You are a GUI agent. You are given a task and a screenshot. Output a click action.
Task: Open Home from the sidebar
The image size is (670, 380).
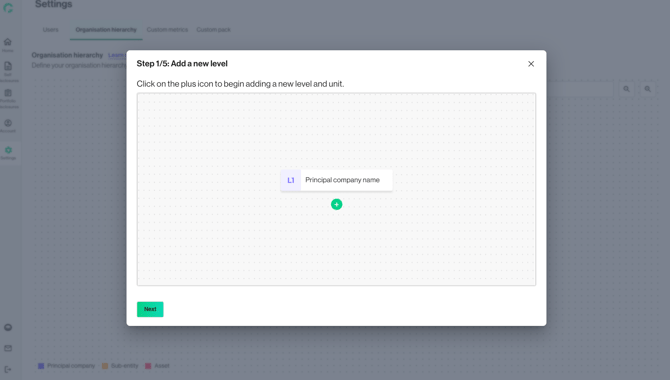8,45
